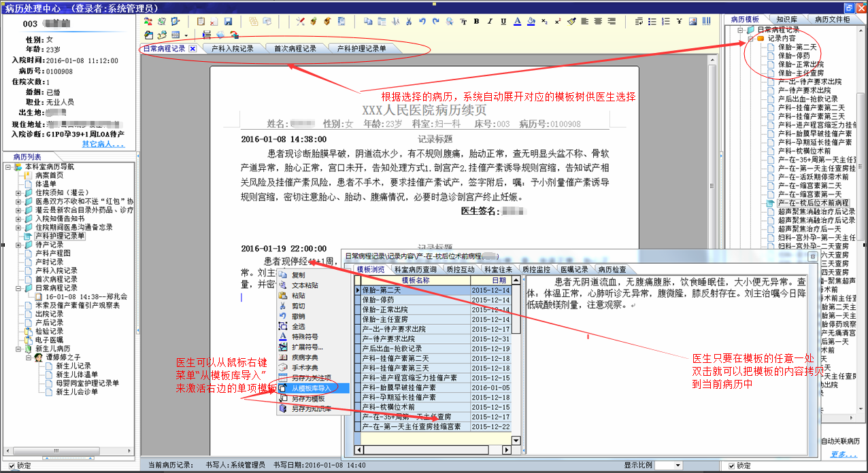Click the Bold formatting icon
Screen dimensions: 868x473
[476, 21]
